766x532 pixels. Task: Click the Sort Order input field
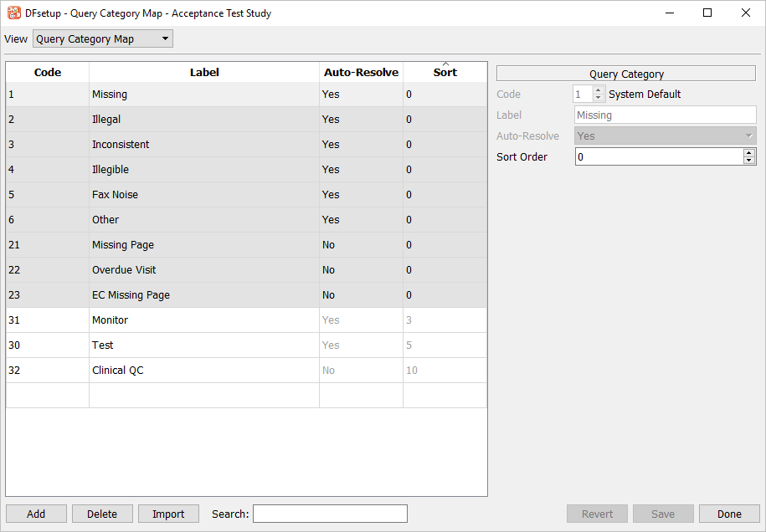tap(658, 157)
